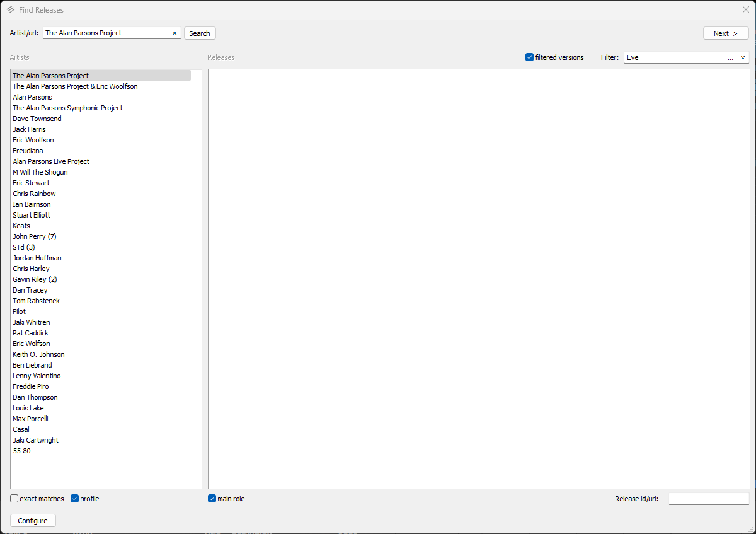This screenshot has width=756, height=534.
Task: Select Casal in Artists list
Action: 101,429
